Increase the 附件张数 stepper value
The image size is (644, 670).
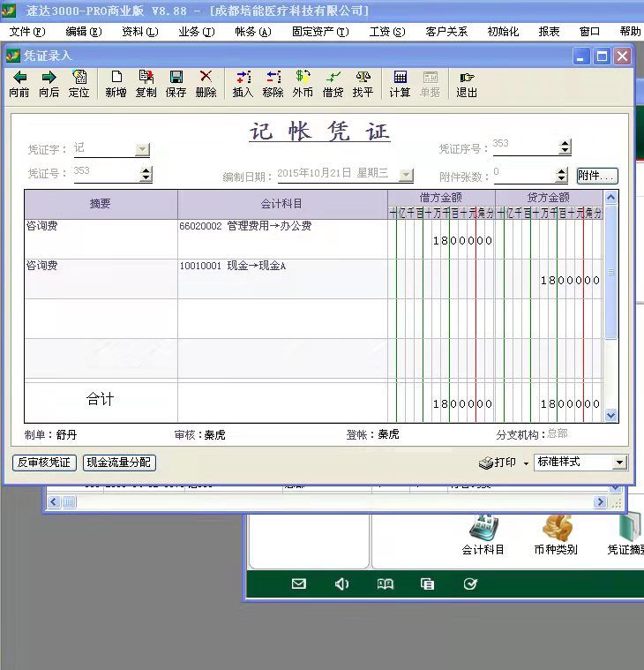tap(562, 171)
